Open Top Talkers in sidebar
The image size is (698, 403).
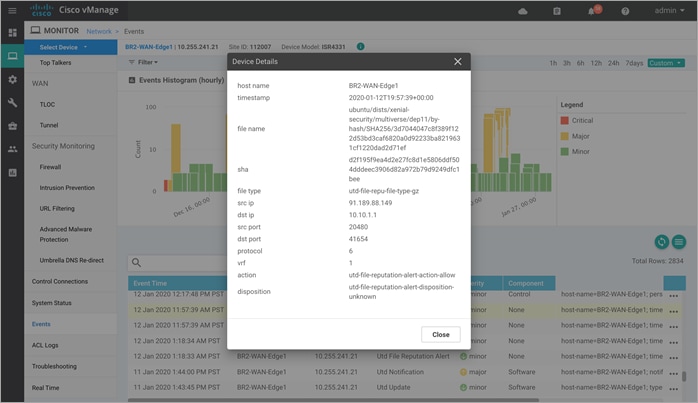tap(55, 63)
